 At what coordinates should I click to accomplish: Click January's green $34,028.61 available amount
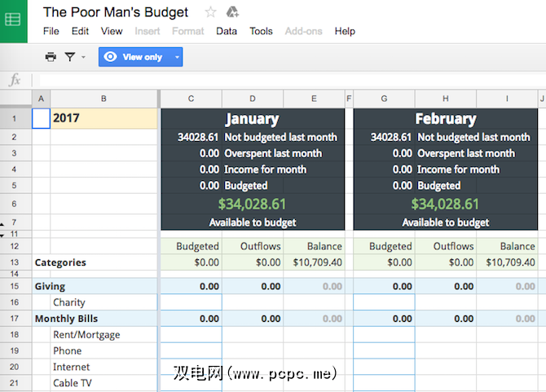pos(252,204)
